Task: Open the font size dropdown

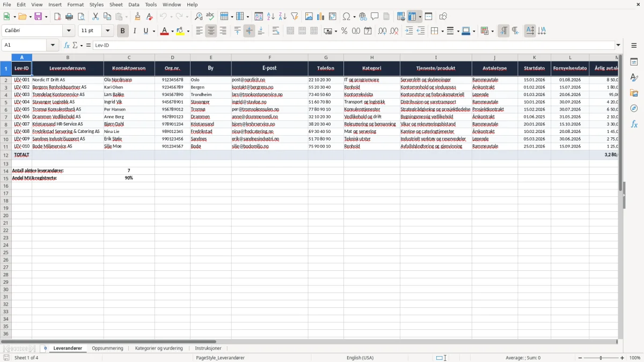Action: [x=107, y=31]
